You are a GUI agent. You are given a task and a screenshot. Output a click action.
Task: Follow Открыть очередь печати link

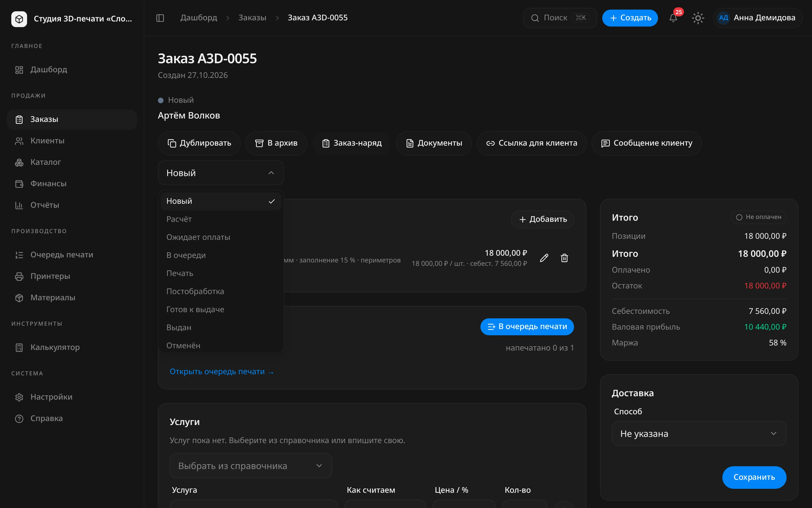pos(222,372)
